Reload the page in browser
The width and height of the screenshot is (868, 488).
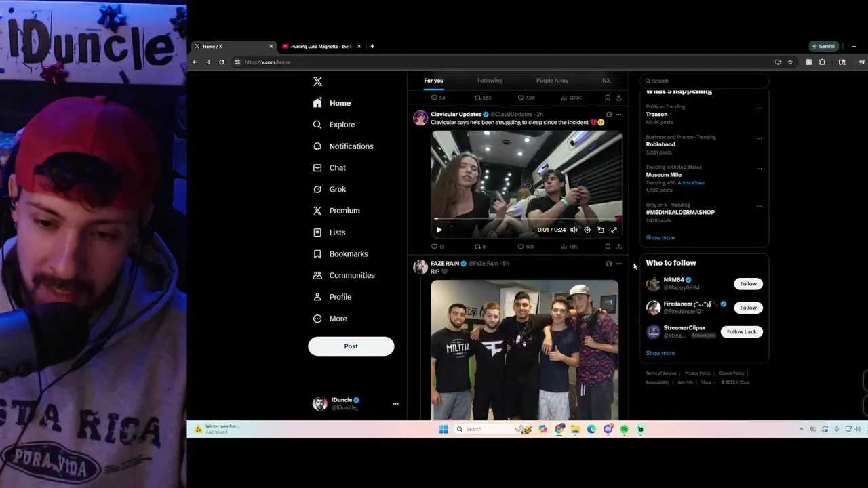coord(221,62)
